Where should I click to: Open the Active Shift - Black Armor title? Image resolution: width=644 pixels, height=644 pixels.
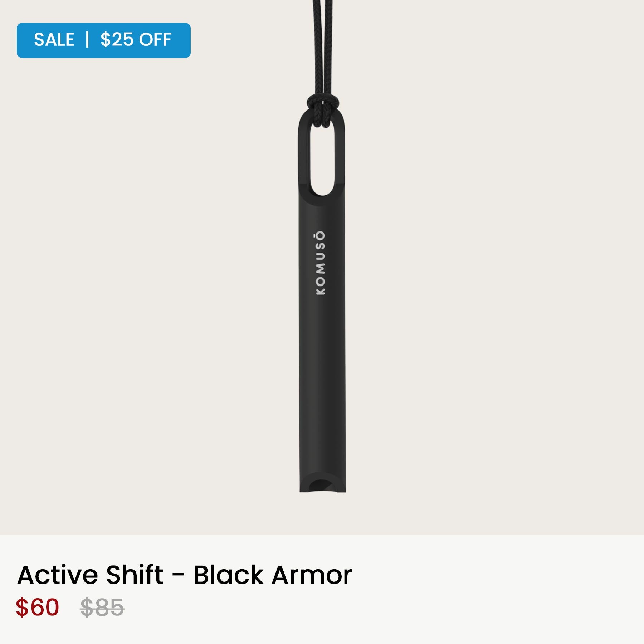185,575
